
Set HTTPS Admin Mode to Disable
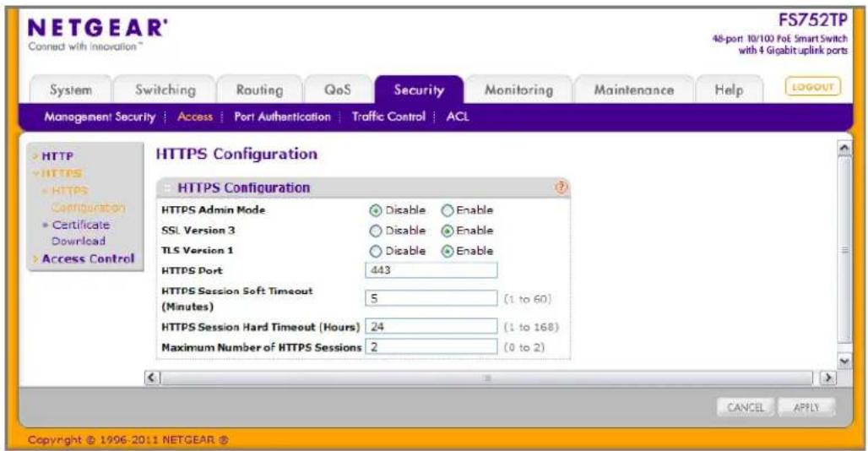(376, 211)
